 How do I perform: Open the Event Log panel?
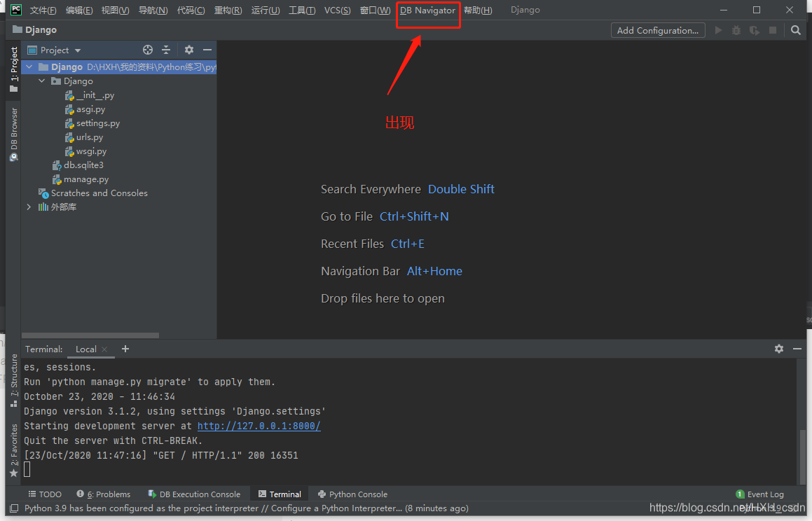click(x=759, y=494)
